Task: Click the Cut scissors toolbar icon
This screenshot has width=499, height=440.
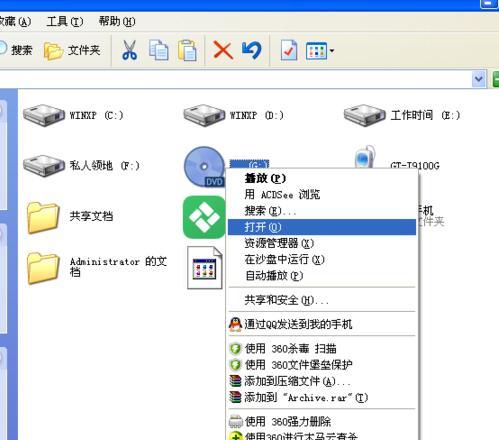Action: 129,50
